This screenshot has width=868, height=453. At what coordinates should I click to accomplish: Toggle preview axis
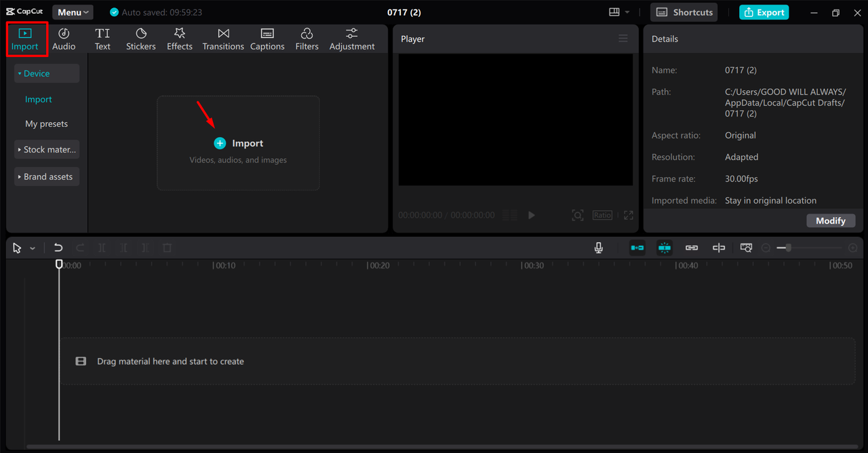coord(719,248)
